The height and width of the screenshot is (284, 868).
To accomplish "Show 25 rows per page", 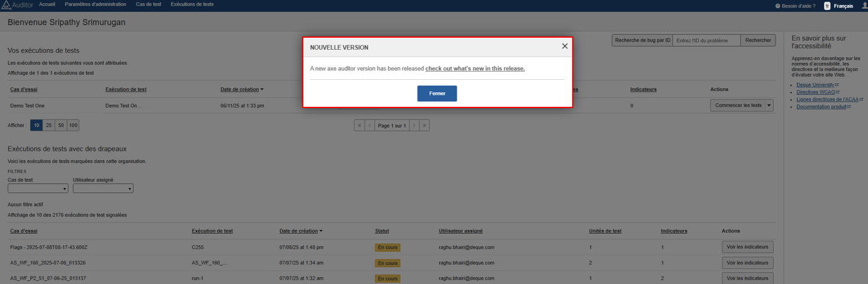I will (x=49, y=126).
